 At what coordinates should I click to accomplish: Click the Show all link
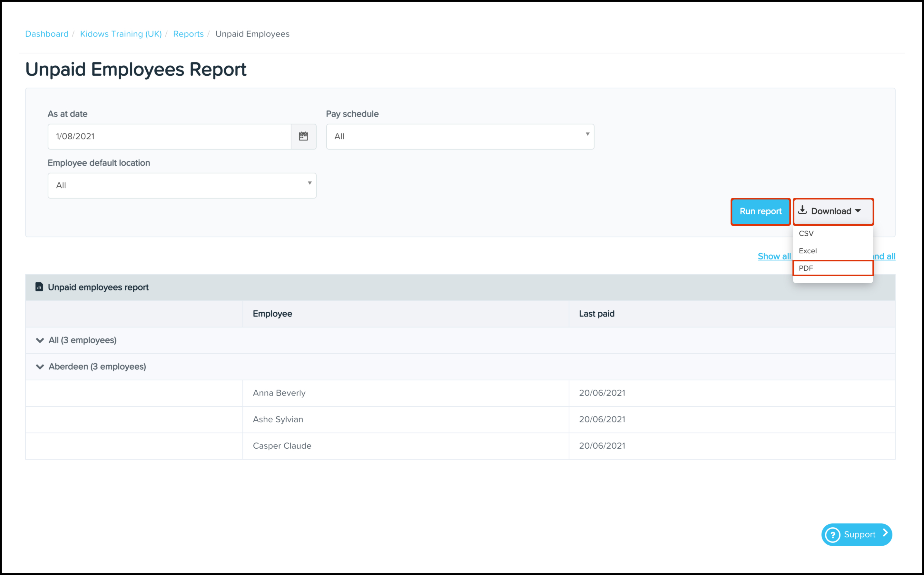coord(774,256)
